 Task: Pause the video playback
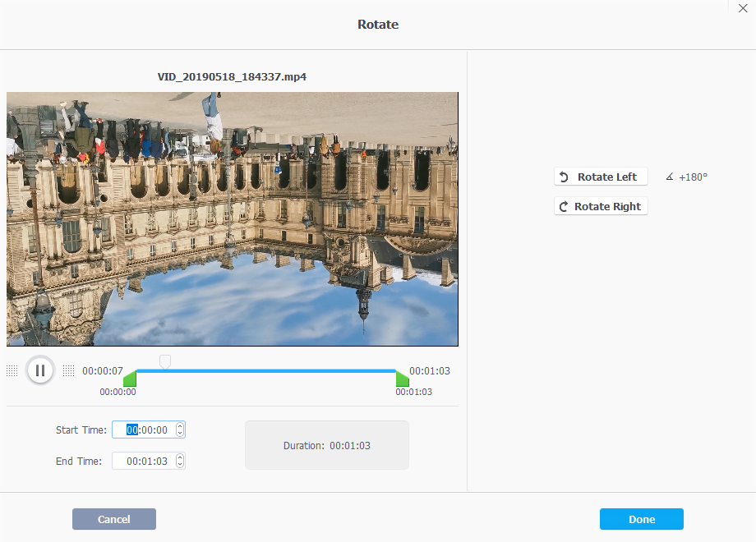[39, 370]
